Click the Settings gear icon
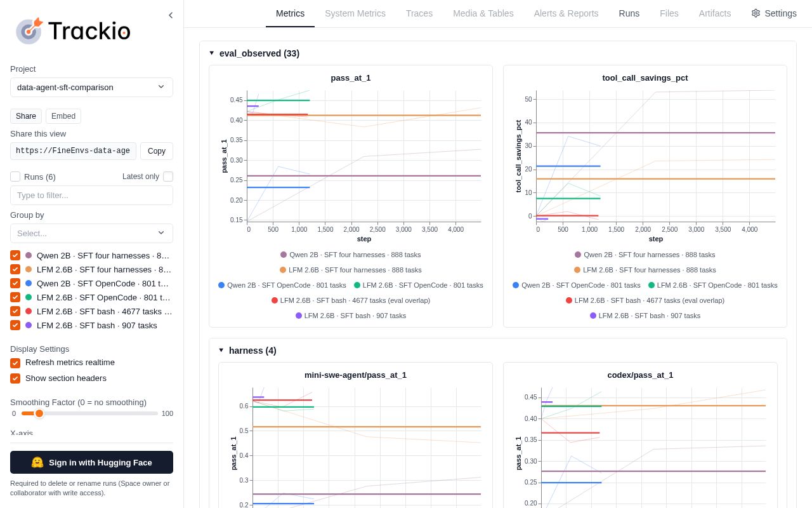The image size is (812, 508). coord(756,13)
